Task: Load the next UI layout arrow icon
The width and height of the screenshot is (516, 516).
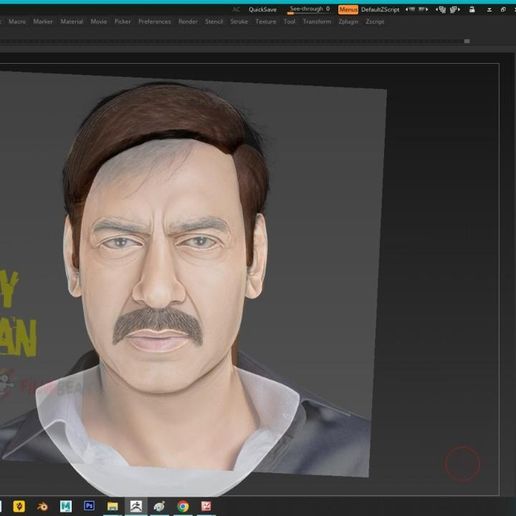Action: [423, 10]
